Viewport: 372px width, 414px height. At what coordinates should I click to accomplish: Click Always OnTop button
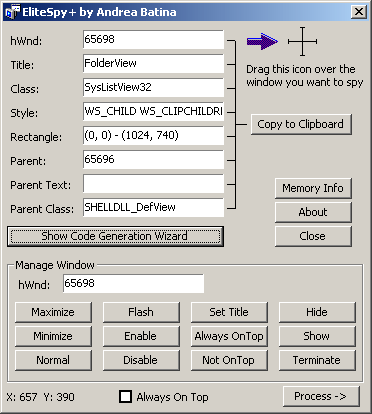(x=229, y=336)
